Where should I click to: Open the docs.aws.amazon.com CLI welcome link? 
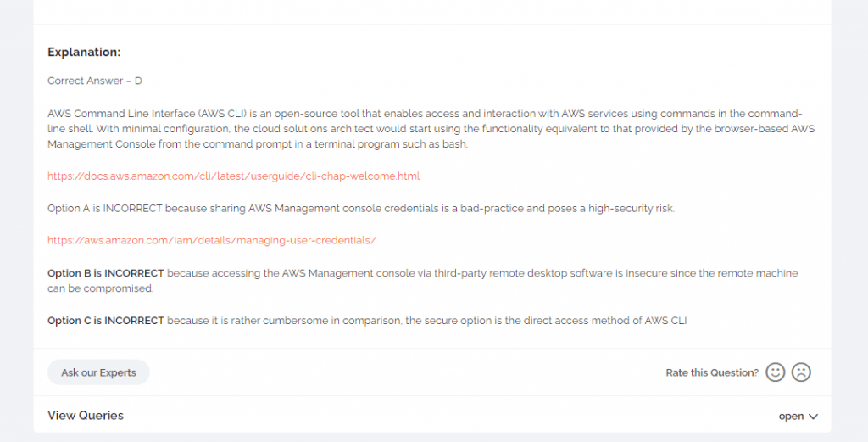click(x=234, y=176)
